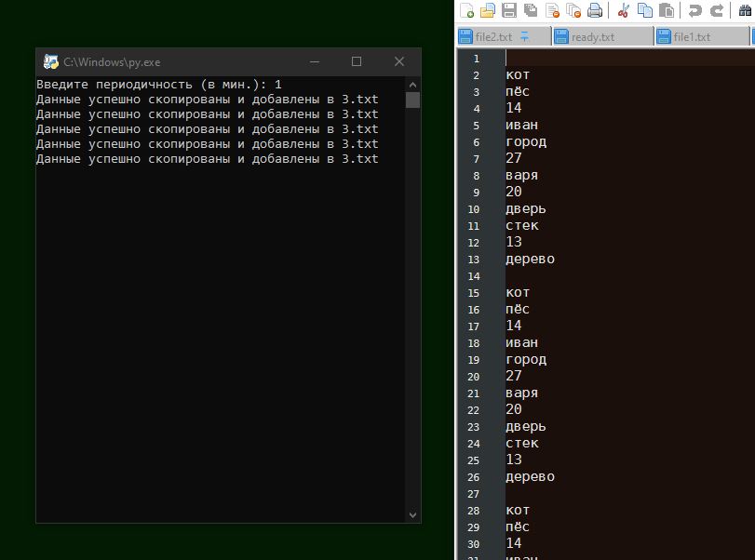The image size is (755, 560).
Task: Click 'кот' on editor line 2
Action: (518, 74)
